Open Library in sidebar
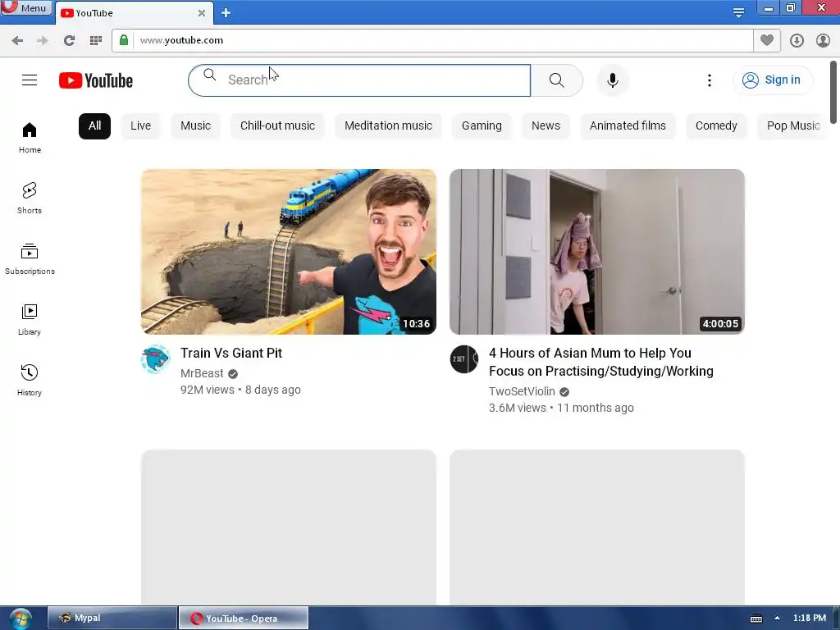 [30, 320]
